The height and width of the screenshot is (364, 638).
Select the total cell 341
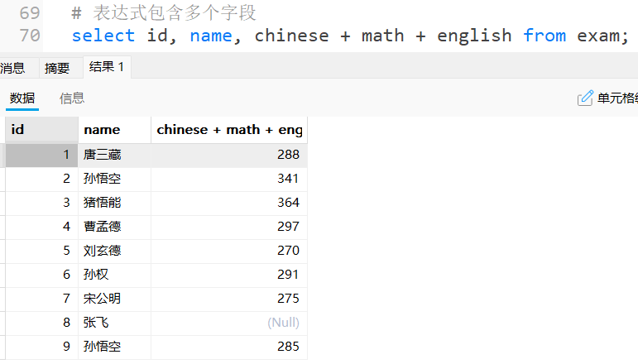[229, 179]
